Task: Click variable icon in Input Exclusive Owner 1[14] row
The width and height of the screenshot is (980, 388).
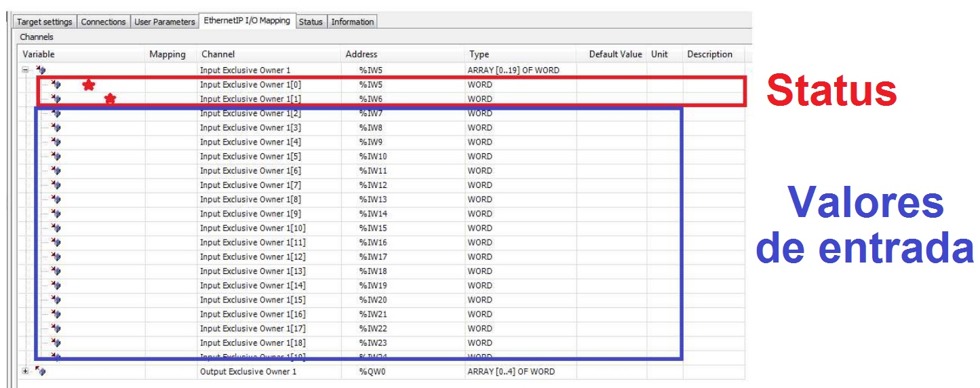Action: pos(56,286)
